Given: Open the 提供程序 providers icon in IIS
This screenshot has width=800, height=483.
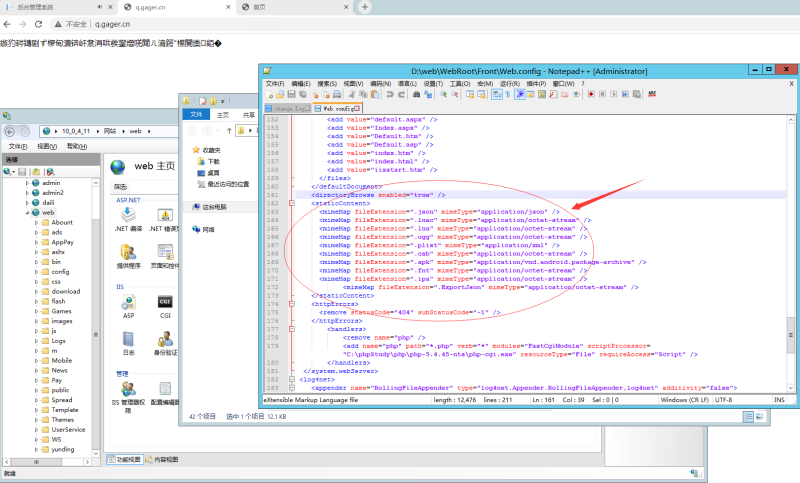Looking at the screenshot, I should pos(129,256).
